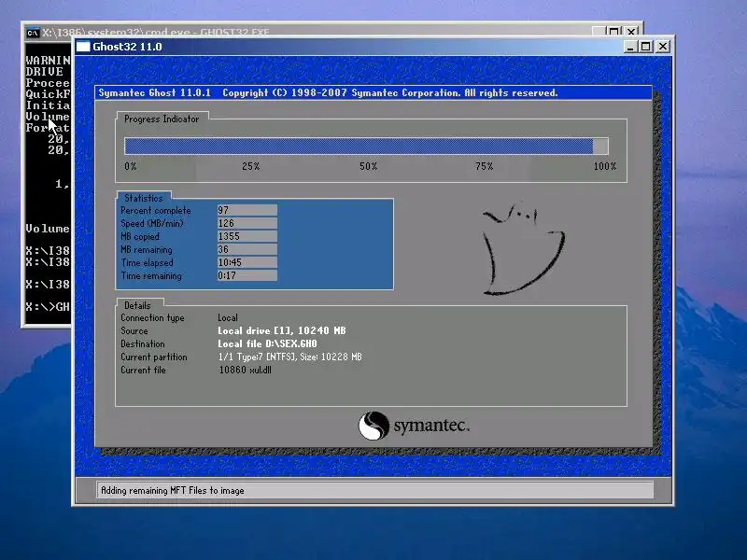Click the connection type value 'Local'
Image resolution: width=747 pixels, height=560 pixels.
(228, 317)
